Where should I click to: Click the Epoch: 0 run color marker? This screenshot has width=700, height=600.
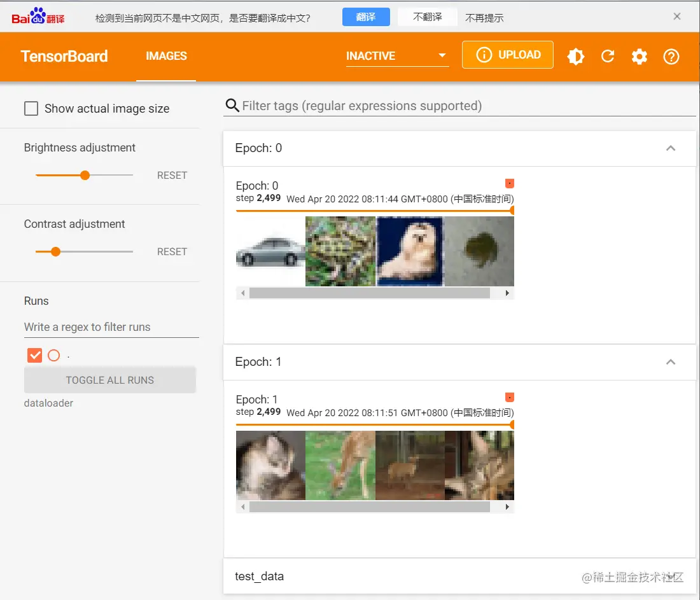click(x=509, y=183)
